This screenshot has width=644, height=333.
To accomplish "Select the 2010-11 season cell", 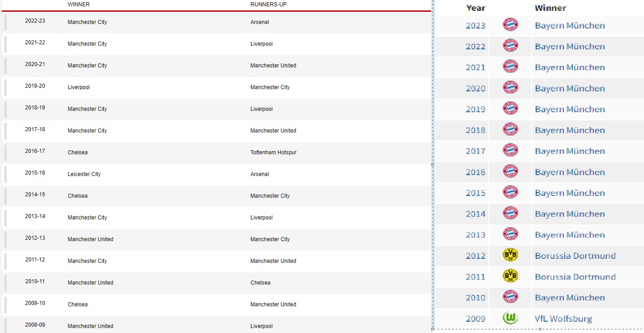I will coord(35,281).
